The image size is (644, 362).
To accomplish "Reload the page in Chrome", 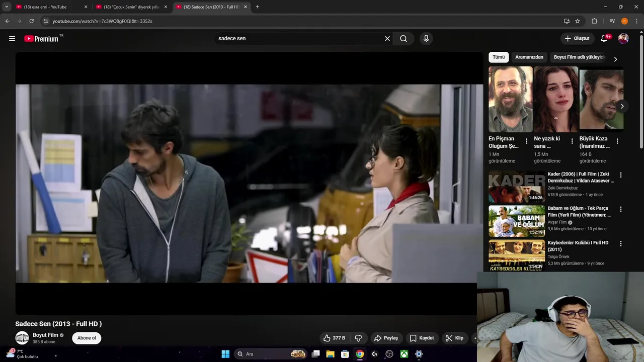I will [x=31, y=21].
